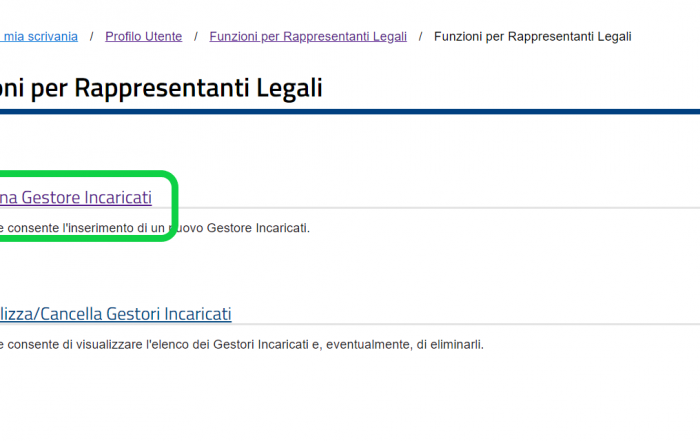Image resolution: width=700 pixels, height=441 pixels.
Task: Click the green highlight box border
Action: [x=175, y=206]
